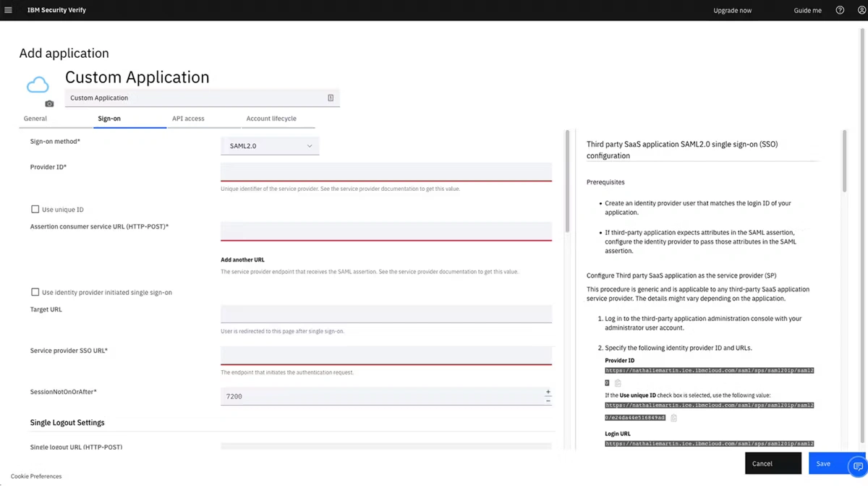Click the Provider ID input field

[386, 171]
